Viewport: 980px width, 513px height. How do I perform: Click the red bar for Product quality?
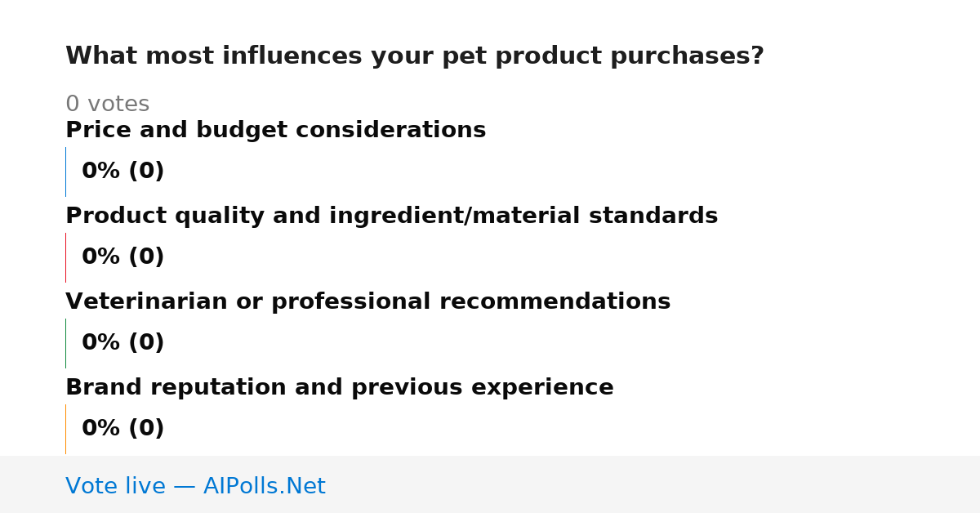65,257
